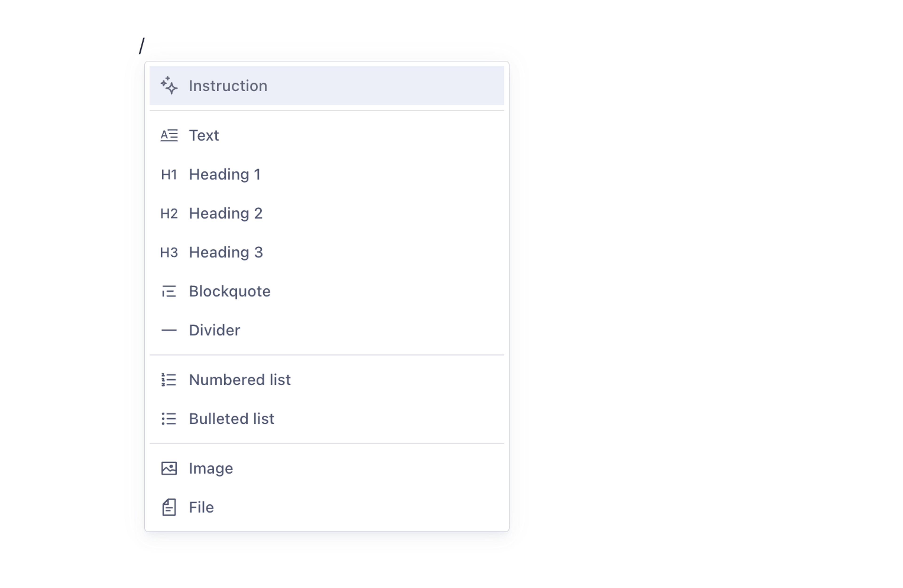Add a Blockquote from the menu

click(x=230, y=292)
